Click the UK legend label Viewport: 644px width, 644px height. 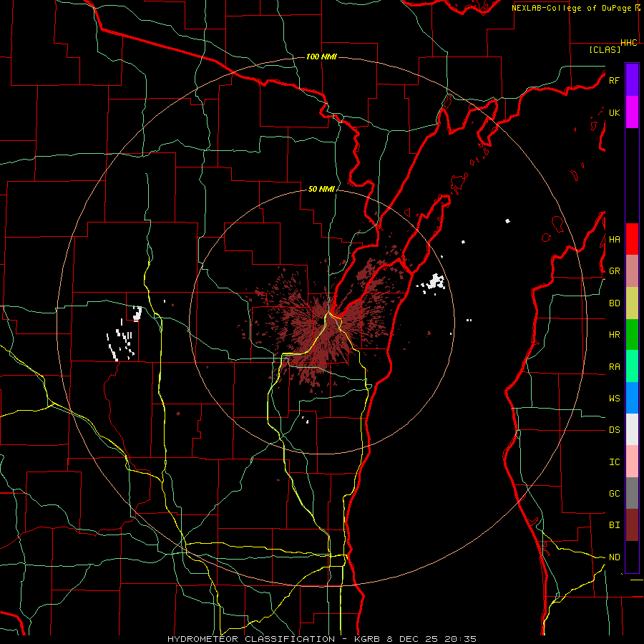(614, 112)
